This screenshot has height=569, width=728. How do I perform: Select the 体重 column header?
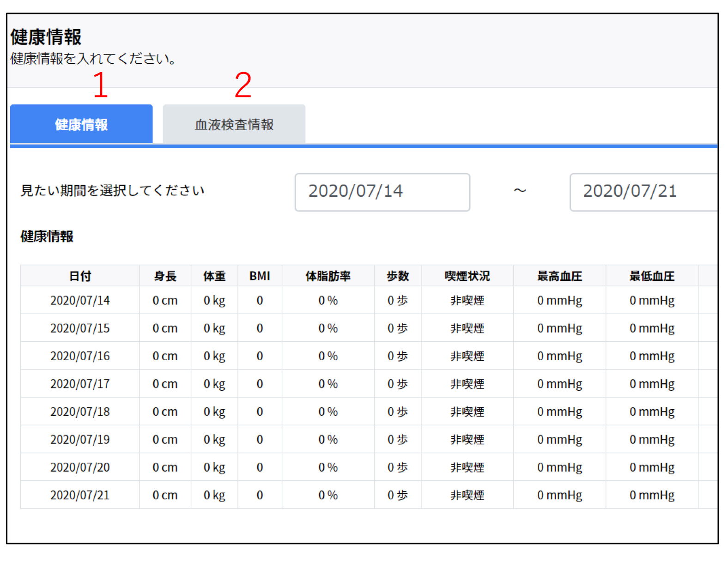[214, 276]
